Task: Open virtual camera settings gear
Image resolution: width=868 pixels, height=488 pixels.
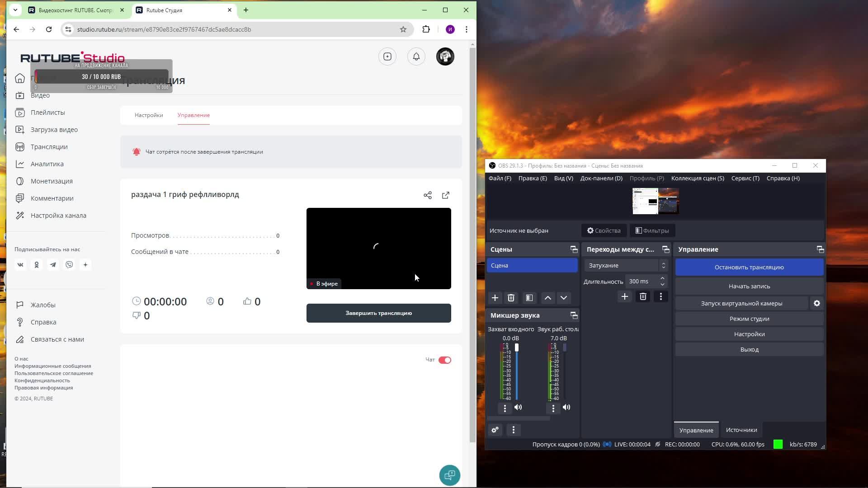Action: click(817, 303)
